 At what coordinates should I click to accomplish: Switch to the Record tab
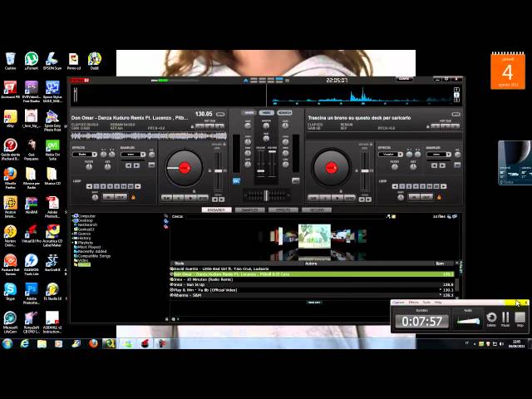click(x=316, y=210)
